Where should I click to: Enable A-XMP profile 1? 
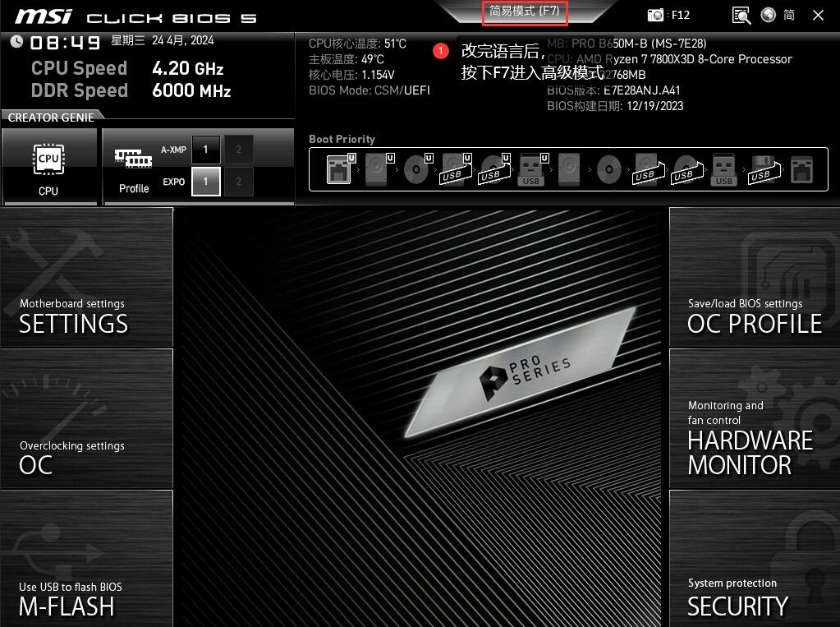[206, 150]
